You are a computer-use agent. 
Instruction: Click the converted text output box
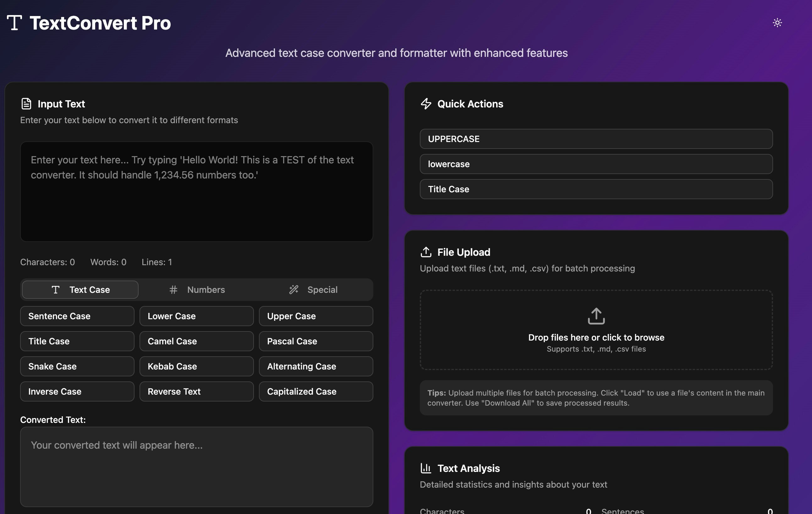point(196,472)
